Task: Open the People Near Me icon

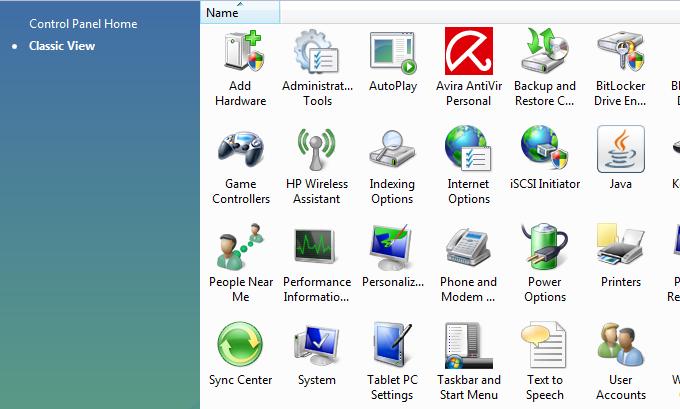Action: click(241, 246)
